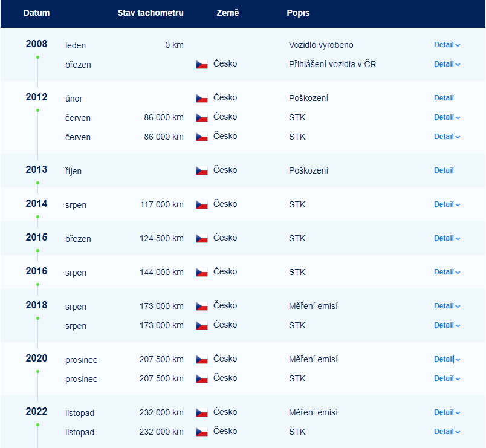486x448 pixels.
Task: Expand Detail of 2016 STK at 144 000 km
Action: pos(447,272)
